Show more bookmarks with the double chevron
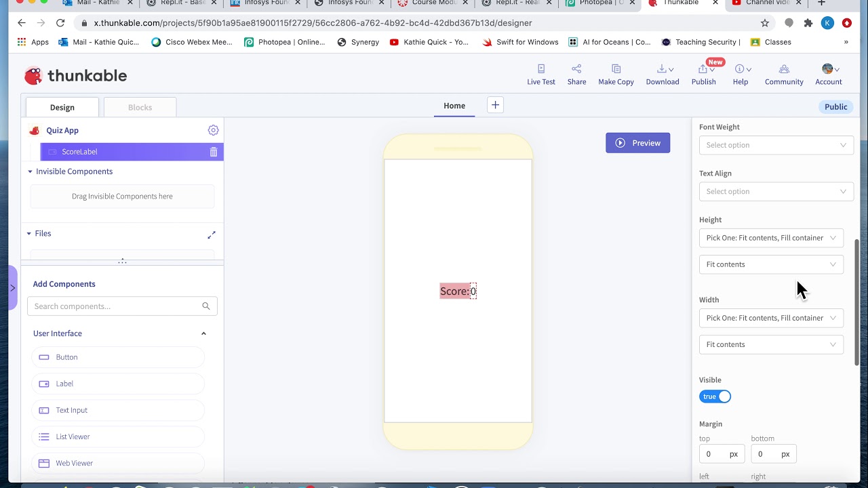The width and height of the screenshot is (868, 488). pyautogui.click(x=846, y=42)
